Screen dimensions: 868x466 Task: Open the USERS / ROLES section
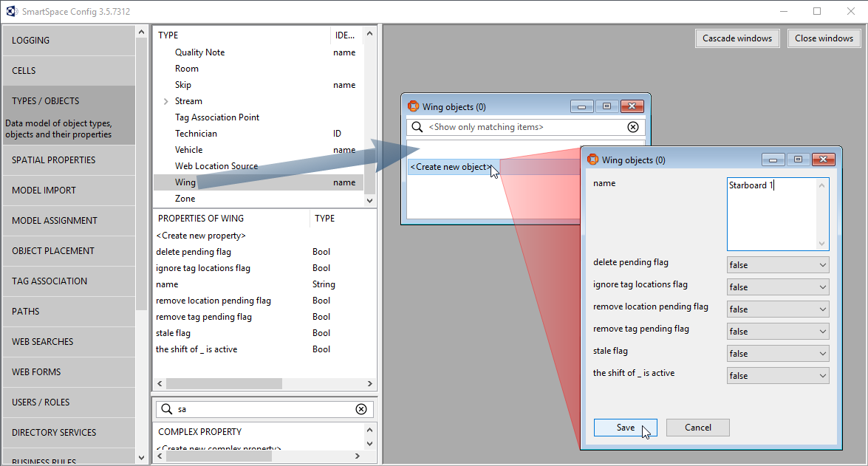coord(69,402)
